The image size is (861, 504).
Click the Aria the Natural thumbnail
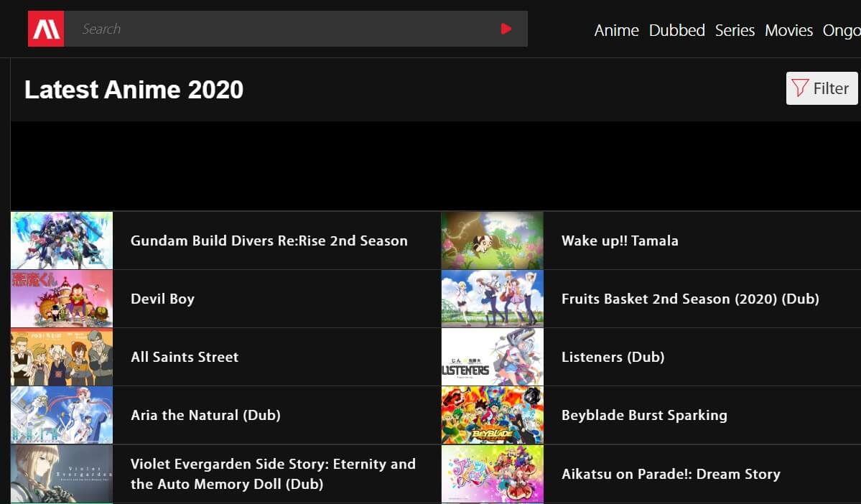click(62, 415)
